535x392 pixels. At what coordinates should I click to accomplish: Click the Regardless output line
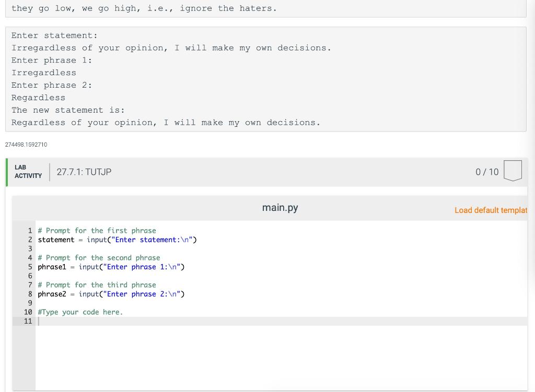coord(38,98)
